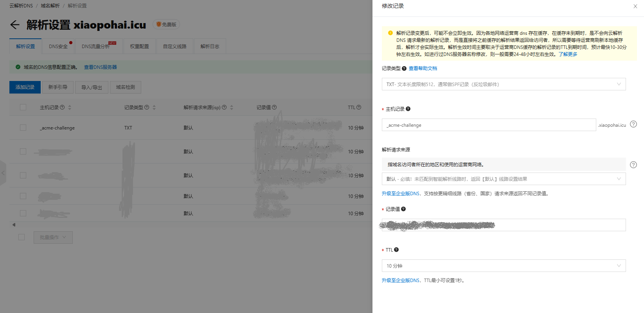Image resolution: width=644 pixels, height=313 pixels.
Task: Click the left scroll arrow below table
Action: point(14,225)
